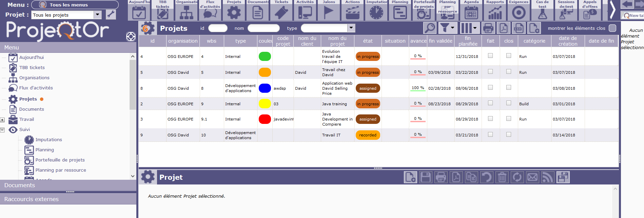
Task: Click the red color swatch for project 3
Action: pos(265,119)
